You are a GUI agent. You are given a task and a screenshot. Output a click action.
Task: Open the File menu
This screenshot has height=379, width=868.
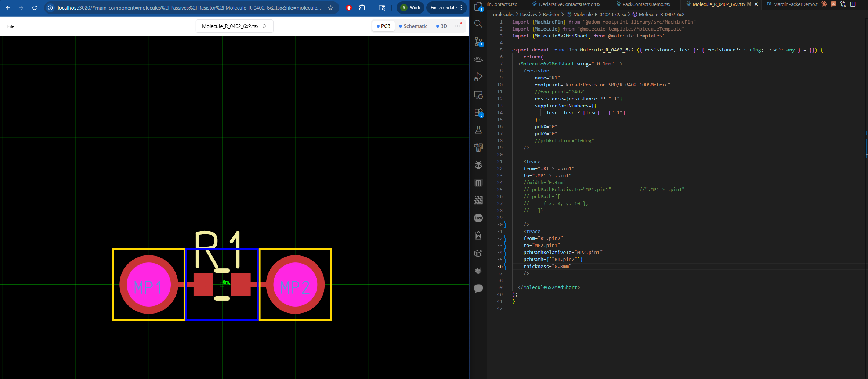pyautogui.click(x=11, y=26)
